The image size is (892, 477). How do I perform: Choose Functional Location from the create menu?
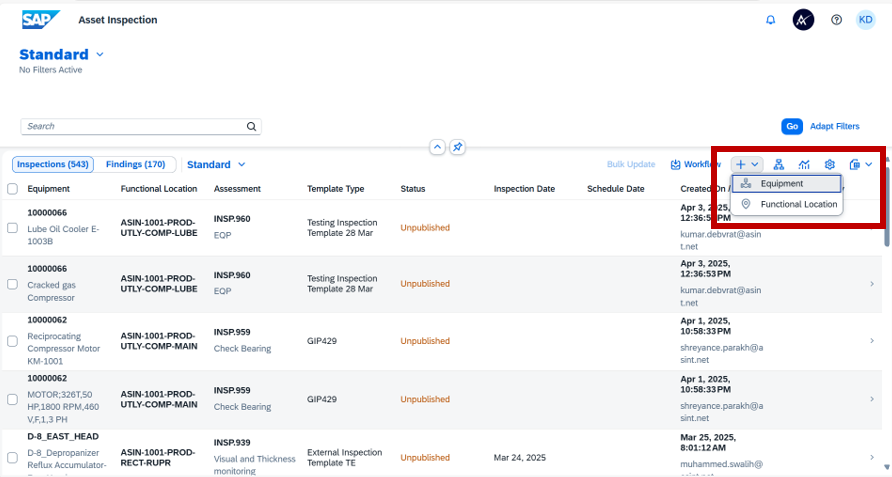[787, 204]
